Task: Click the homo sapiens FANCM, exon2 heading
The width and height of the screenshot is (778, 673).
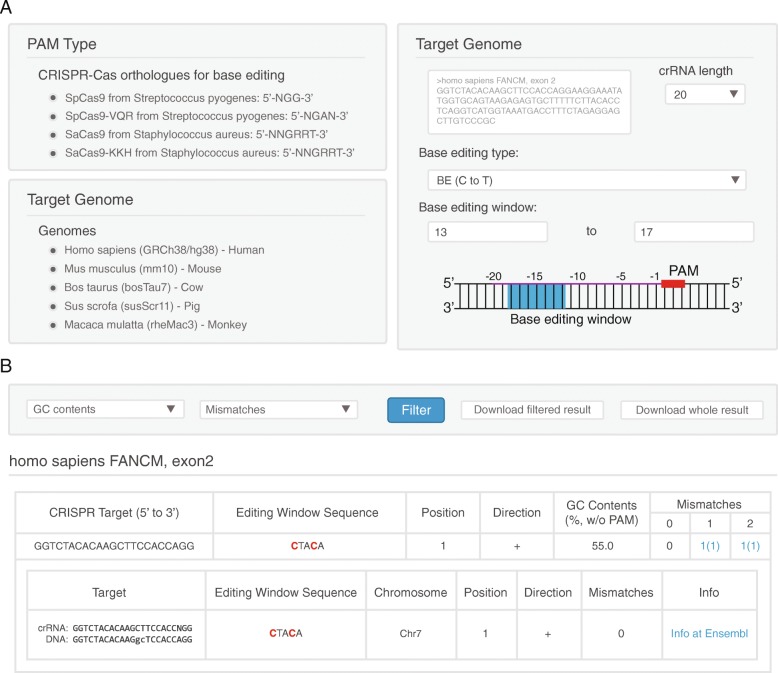Action: (111, 461)
